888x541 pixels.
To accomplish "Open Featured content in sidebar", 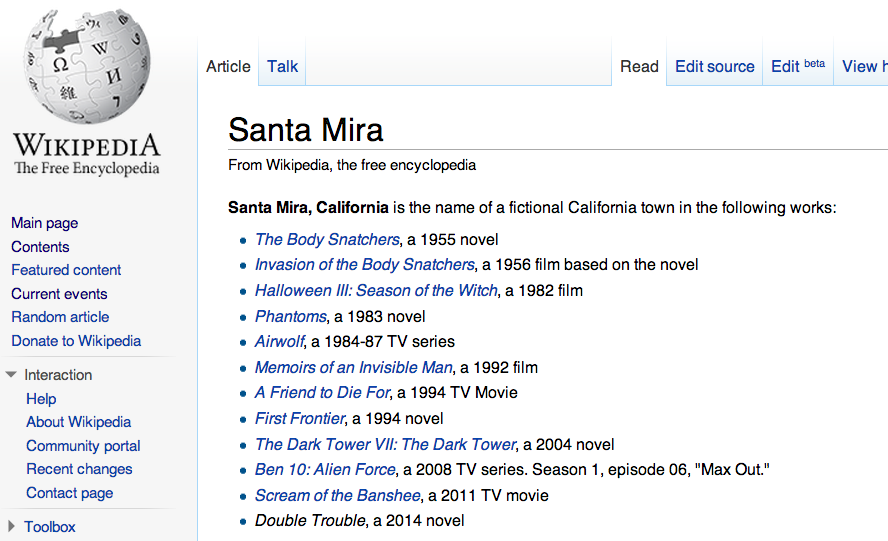I will (x=66, y=270).
